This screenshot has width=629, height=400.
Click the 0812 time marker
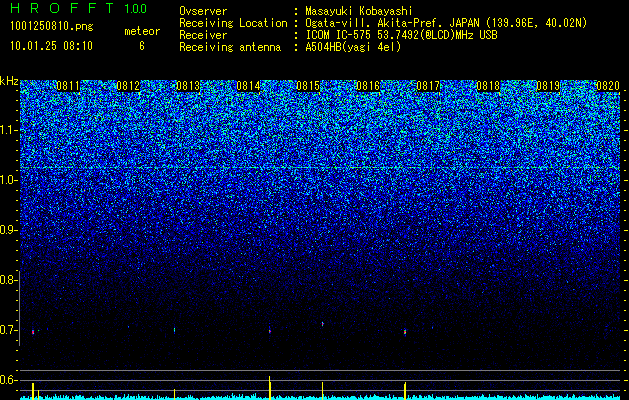pos(128,86)
